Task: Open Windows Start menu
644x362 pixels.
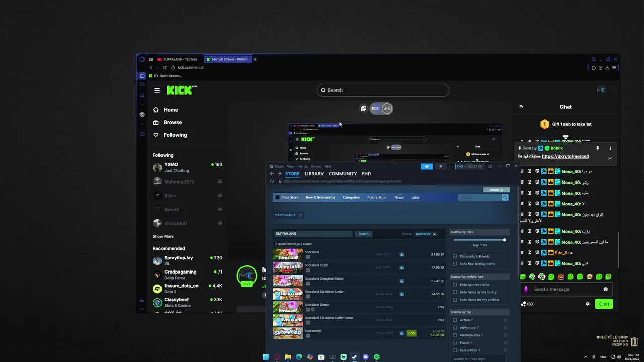Action: pyautogui.click(x=265, y=357)
